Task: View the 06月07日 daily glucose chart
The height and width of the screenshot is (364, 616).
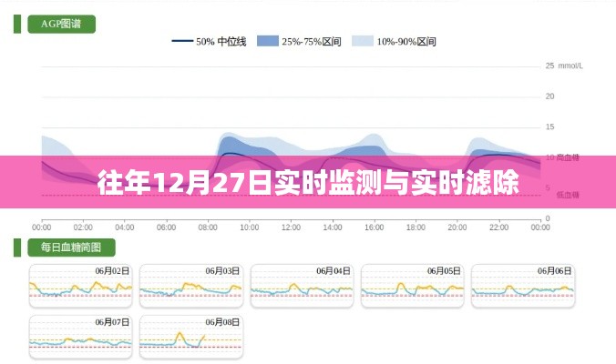Action: 80,336
